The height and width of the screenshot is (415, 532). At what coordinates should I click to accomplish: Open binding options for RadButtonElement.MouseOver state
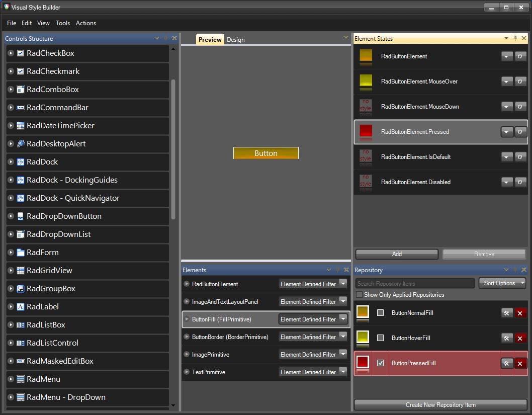(520, 81)
